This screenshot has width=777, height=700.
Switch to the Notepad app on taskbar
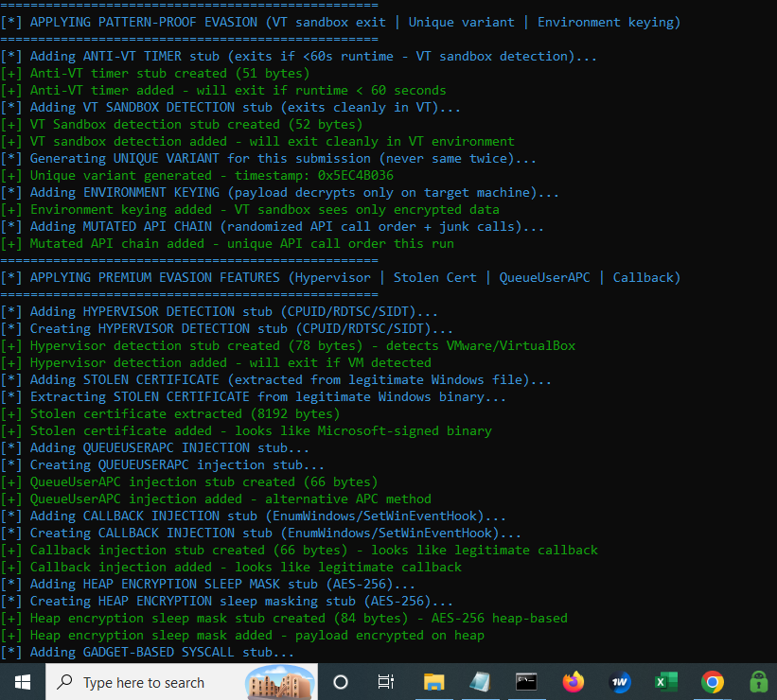point(480,682)
